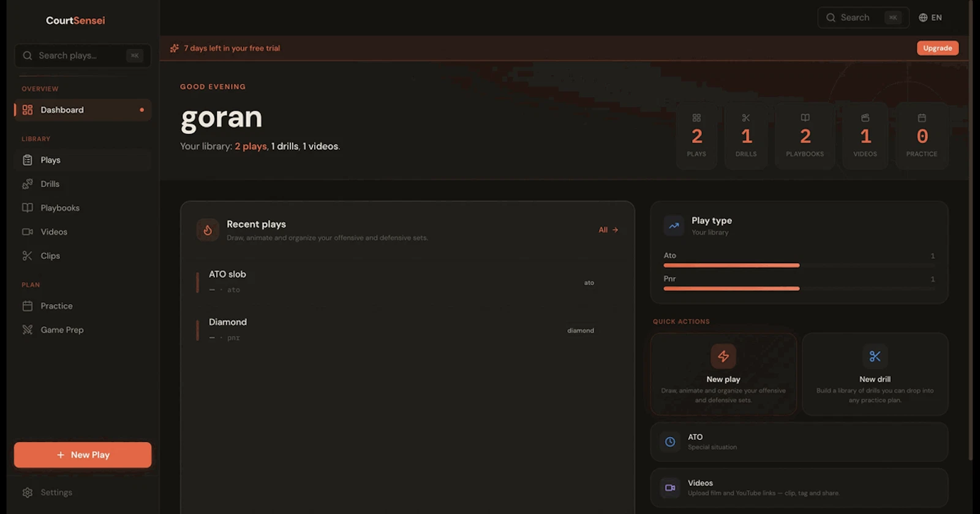980x514 pixels.
Task: Open Game Prep
Action: [83, 330]
